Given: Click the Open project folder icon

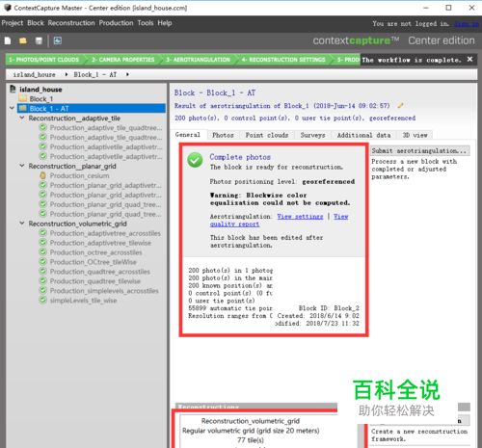Looking at the screenshot, I should [23, 40].
